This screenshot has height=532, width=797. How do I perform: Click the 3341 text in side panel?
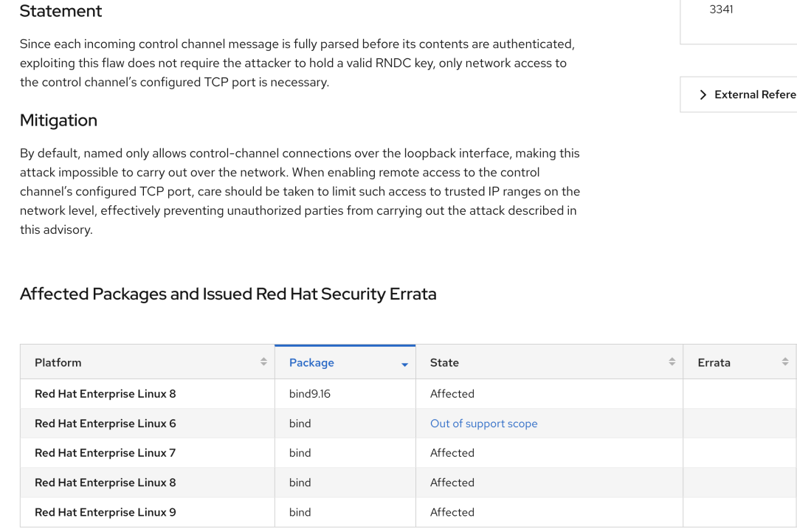[721, 10]
